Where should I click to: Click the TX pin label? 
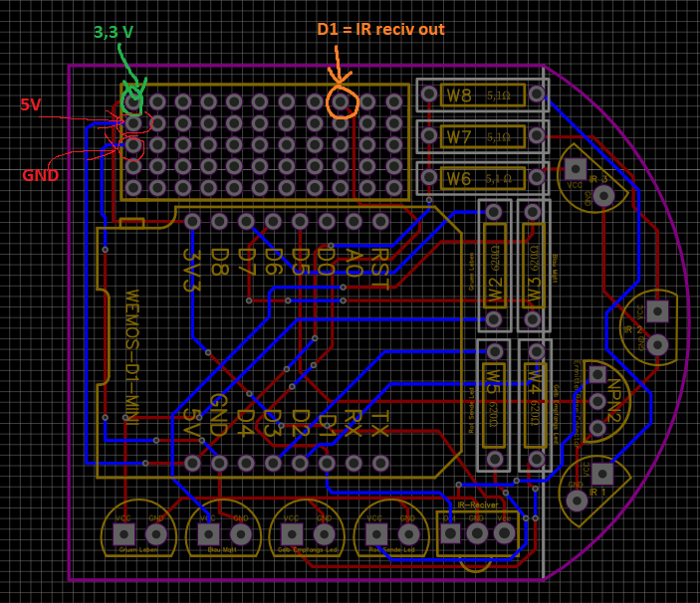point(380,423)
